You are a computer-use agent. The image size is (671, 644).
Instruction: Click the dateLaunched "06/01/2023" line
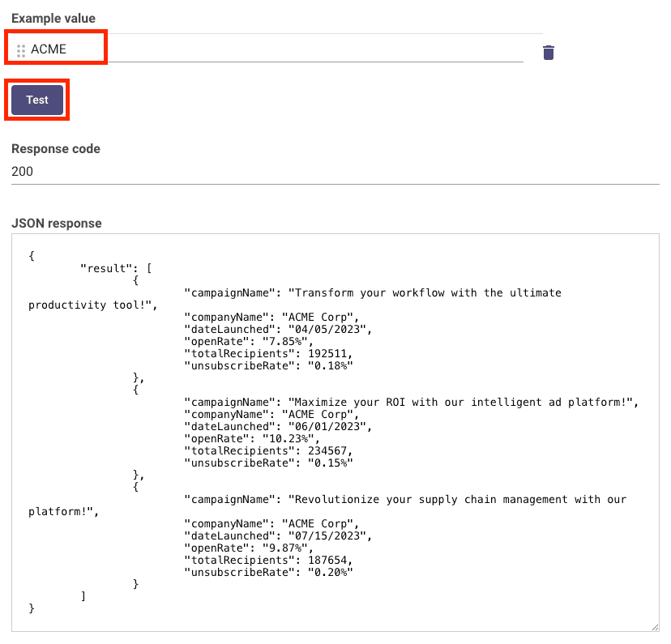coord(278,426)
